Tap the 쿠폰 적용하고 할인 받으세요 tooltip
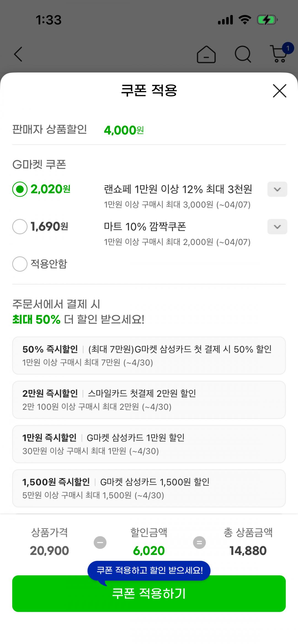298x644 pixels. tap(149, 570)
